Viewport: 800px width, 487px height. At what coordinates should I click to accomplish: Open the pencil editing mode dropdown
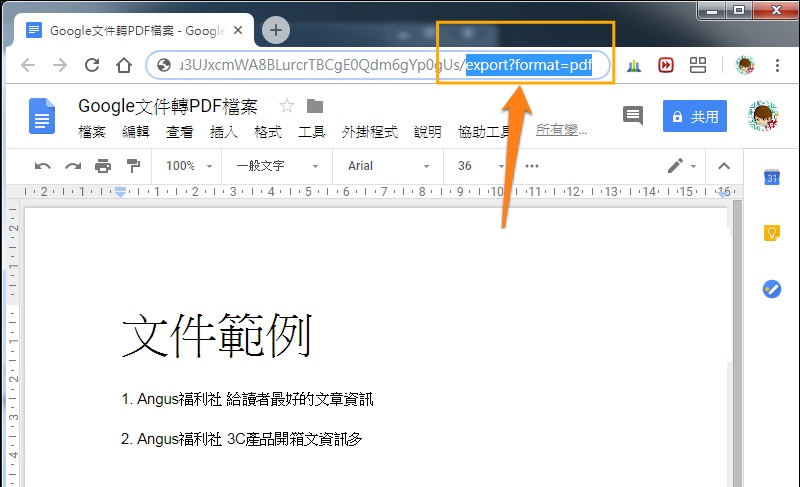coord(681,166)
